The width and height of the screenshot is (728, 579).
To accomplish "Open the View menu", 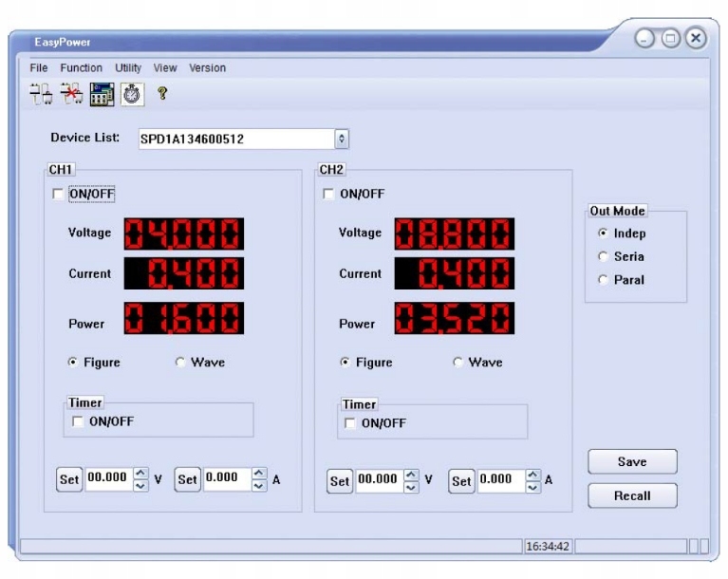I will coord(165,67).
